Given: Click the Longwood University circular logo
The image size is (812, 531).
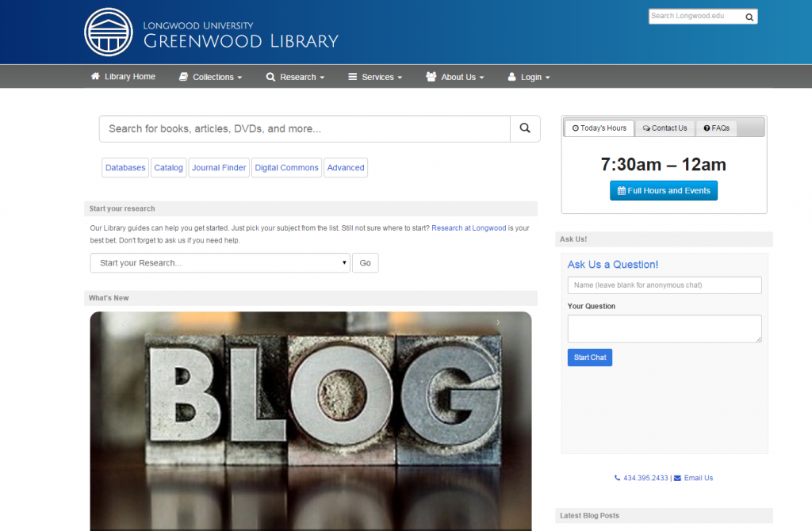Looking at the screenshot, I should (108, 32).
